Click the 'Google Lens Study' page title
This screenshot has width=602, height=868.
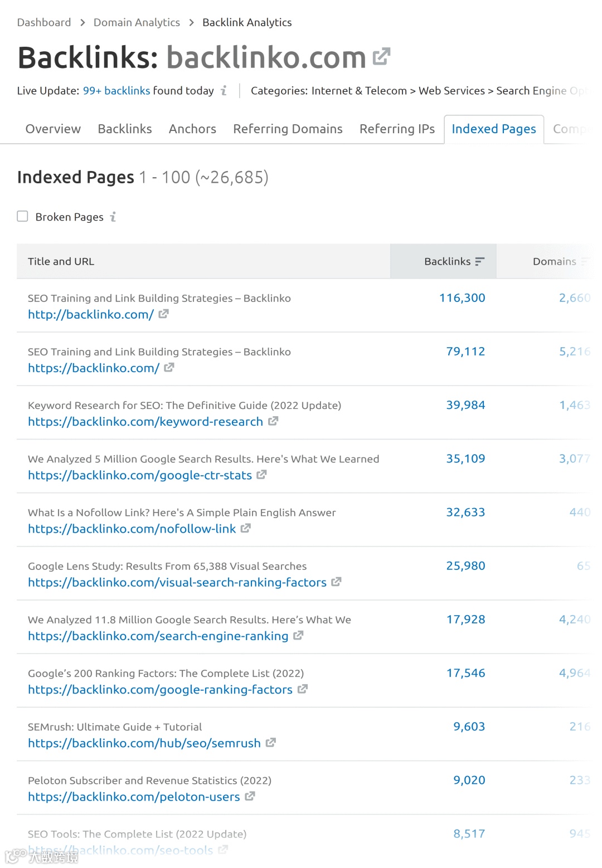167,566
